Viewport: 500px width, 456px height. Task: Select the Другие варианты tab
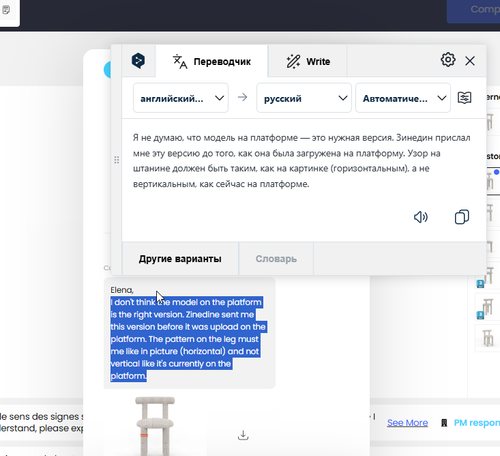[x=180, y=259]
